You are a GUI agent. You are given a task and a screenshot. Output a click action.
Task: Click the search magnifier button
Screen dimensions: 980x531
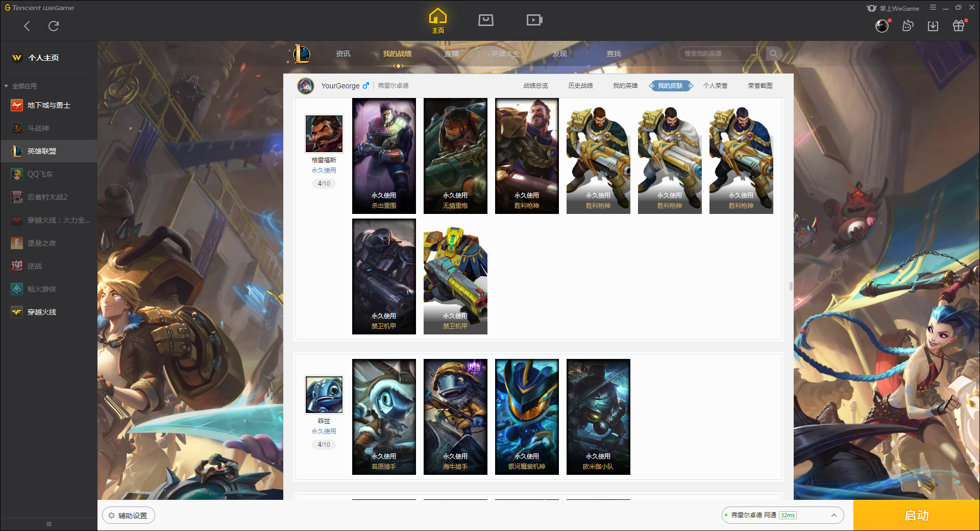(774, 54)
